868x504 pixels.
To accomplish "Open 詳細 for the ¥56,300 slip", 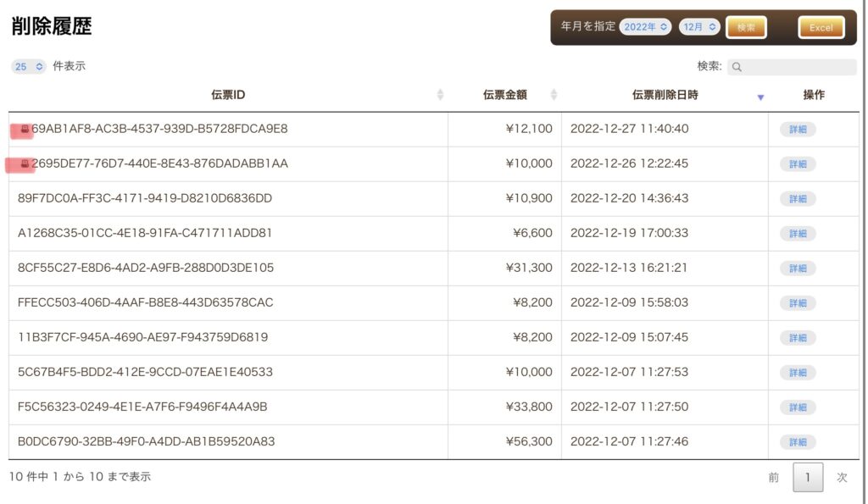I will (798, 442).
